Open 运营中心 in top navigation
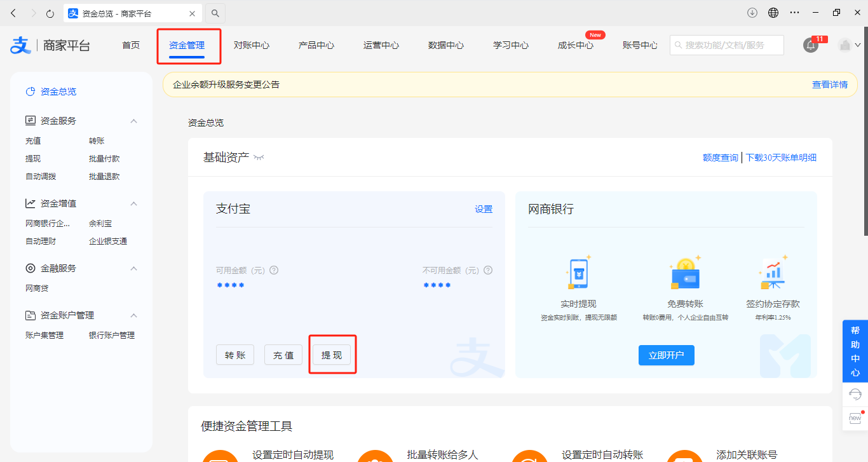This screenshot has height=462, width=868. click(x=381, y=45)
